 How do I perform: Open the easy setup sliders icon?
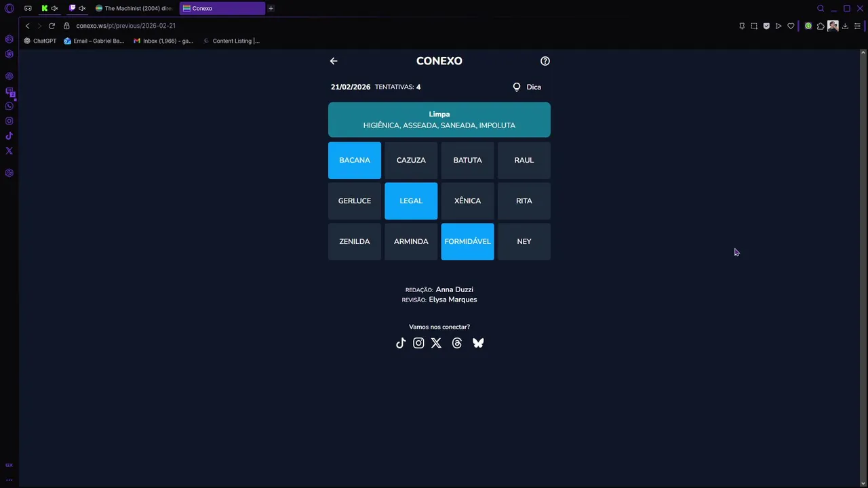(x=857, y=26)
